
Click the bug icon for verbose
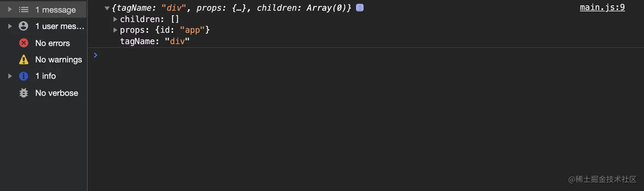tap(24, 93)
